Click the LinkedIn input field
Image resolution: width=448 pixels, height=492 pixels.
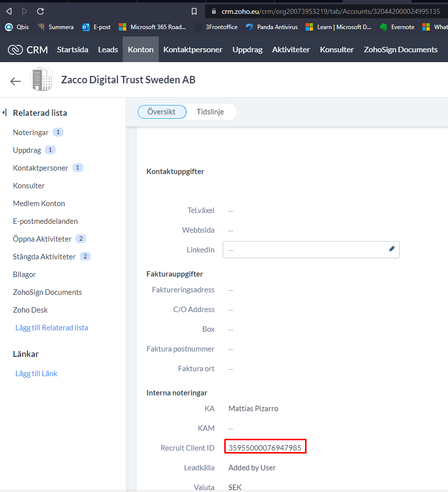pos(303,250)
